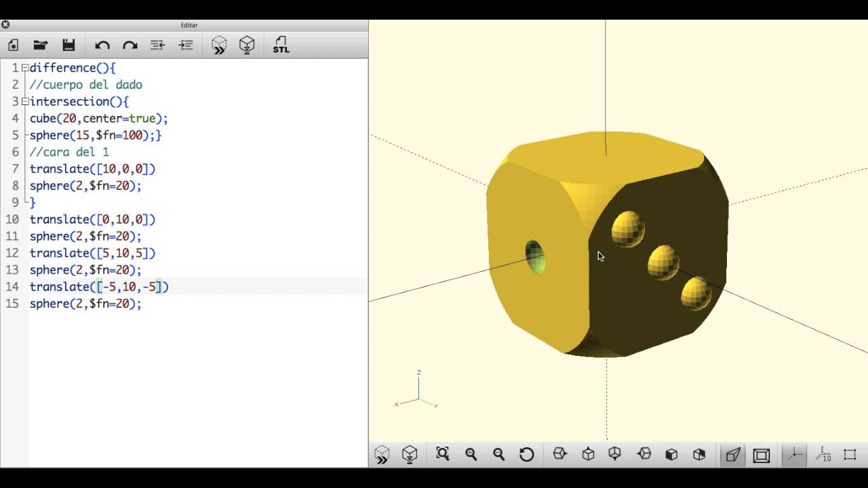The width and height of the screenshot is (868, 488).
Task: Show crosshairs in the viewport
Action: pos(850,455)
